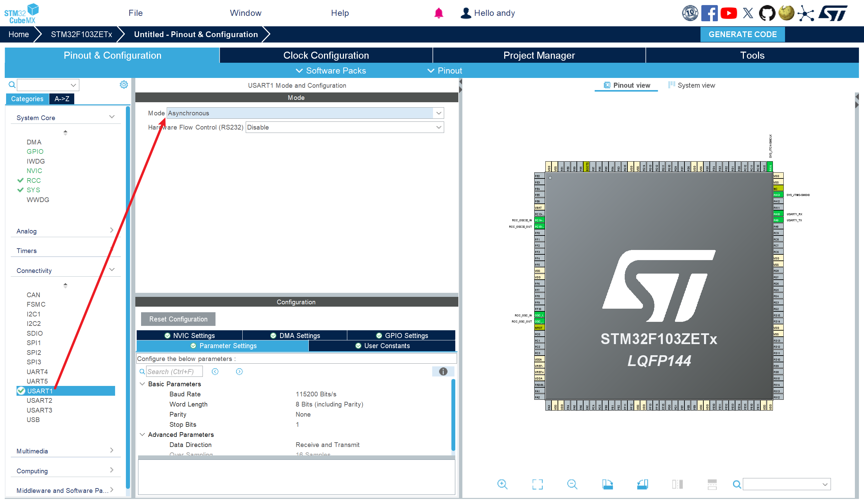Select GPIO in the System Core list
864x504 pixels.
coord(35,151)
